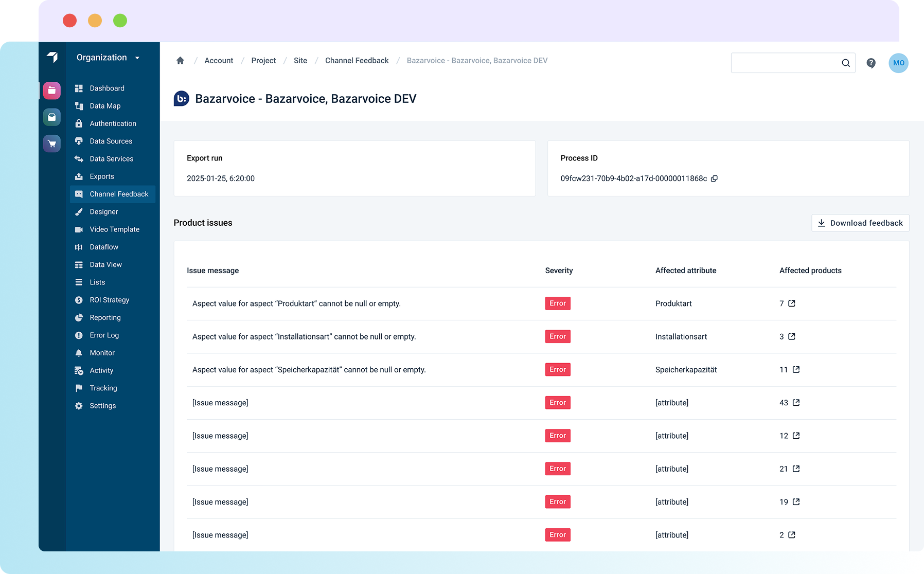Select Data Services in the sidebar
This screenshot has height=574, width=924.
113,159
